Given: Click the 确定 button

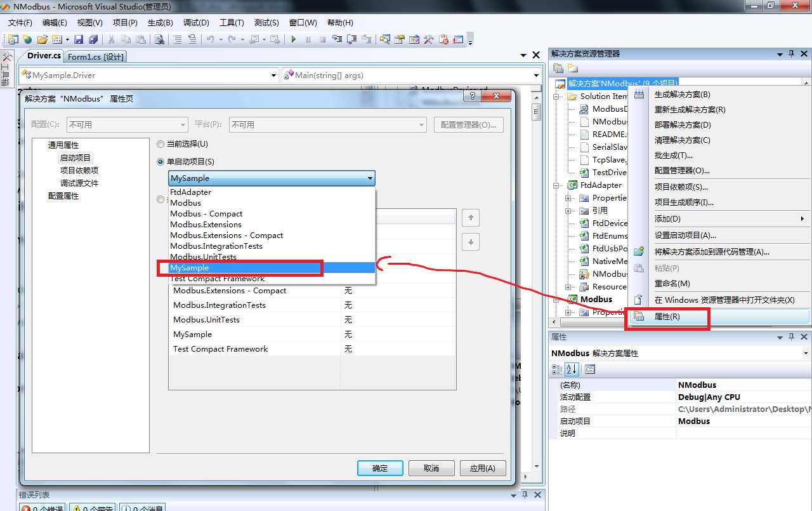Looking at the screenshot, I should tap(380, 468).
